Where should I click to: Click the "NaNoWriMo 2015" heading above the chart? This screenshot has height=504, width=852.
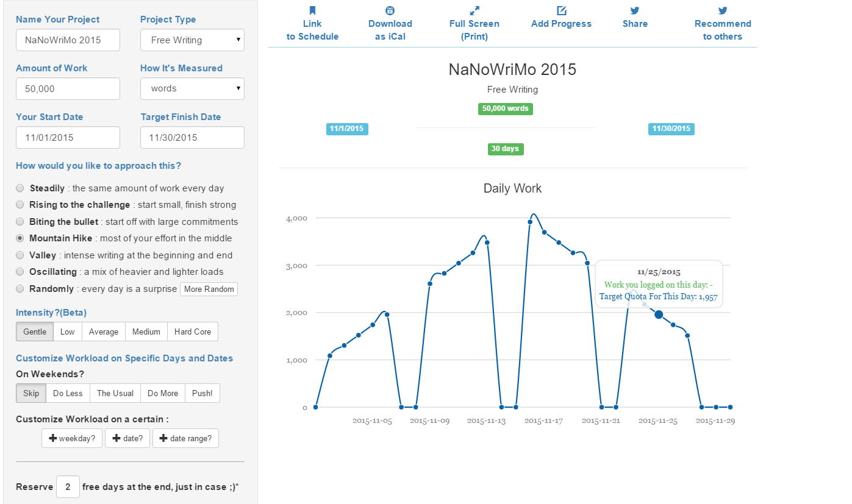click(x=512, y=69)
